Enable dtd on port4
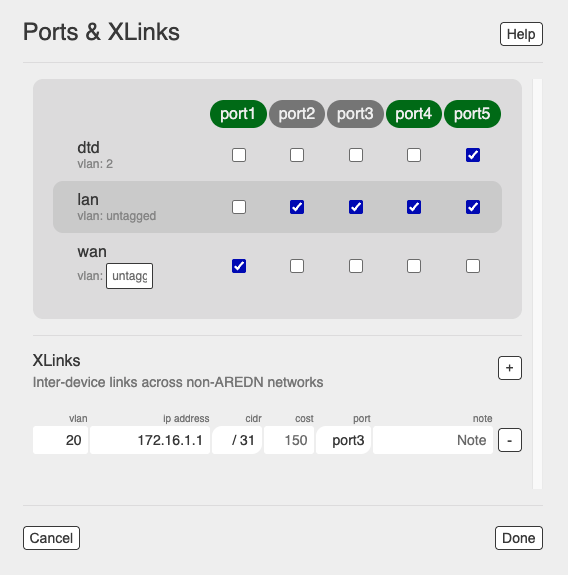 click(414, 155)
